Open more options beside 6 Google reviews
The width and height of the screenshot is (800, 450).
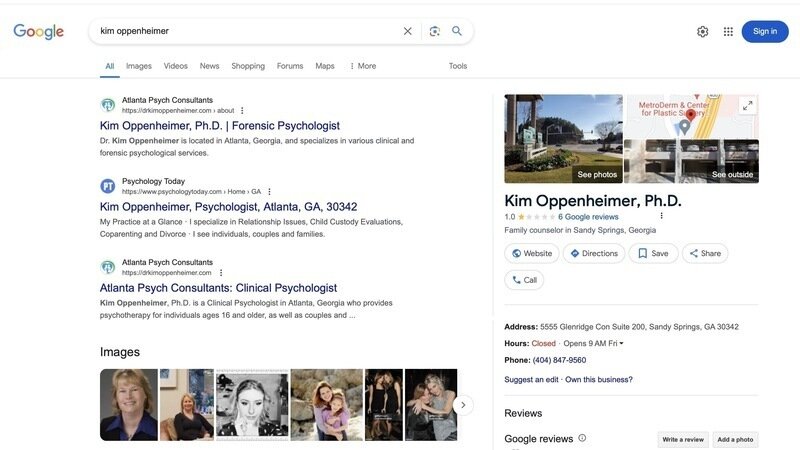click(x=662, y=216)
